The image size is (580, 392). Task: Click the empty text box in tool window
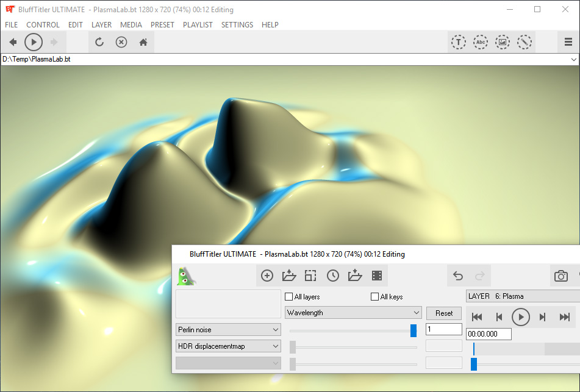coord(228,304)
